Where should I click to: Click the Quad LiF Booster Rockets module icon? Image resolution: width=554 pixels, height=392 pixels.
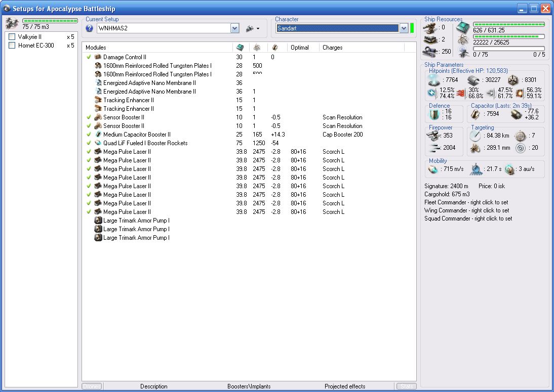(98, 143)
